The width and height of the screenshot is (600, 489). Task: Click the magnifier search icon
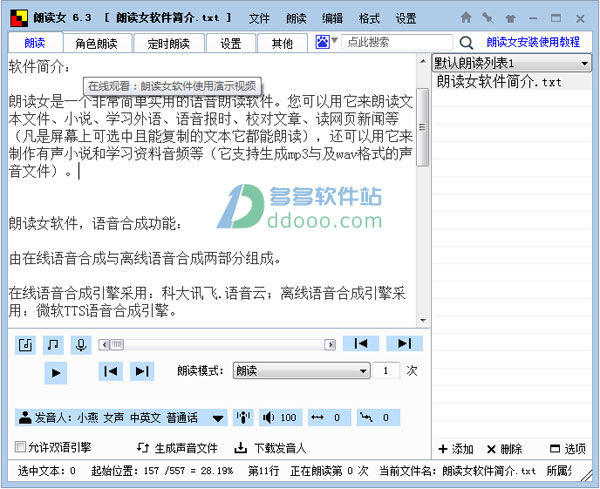pos(466,42)
